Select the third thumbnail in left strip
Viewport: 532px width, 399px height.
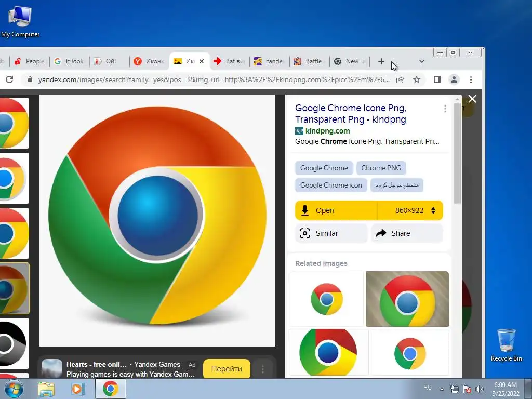coord(14,233)
